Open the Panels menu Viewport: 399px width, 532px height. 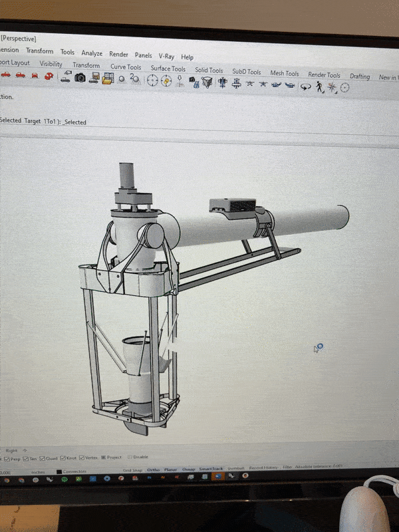point(143,55)
